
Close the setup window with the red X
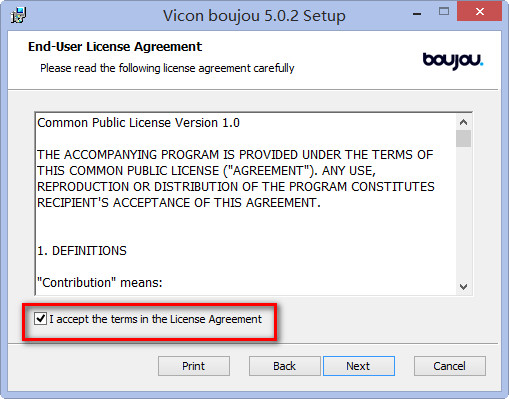click(x=479, y=12)
